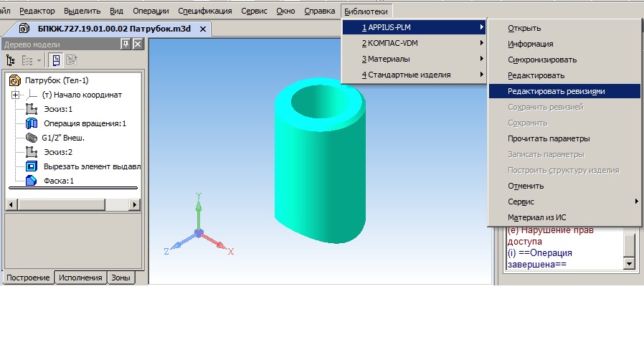Switch to the Зоны tab

pos(120,278)
